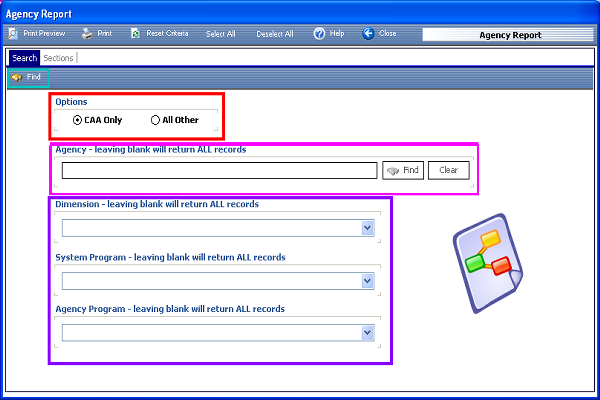Click the Reset Criteria icon
The image size is (600, 400).
pyautogui.click(x=135, y=33)
